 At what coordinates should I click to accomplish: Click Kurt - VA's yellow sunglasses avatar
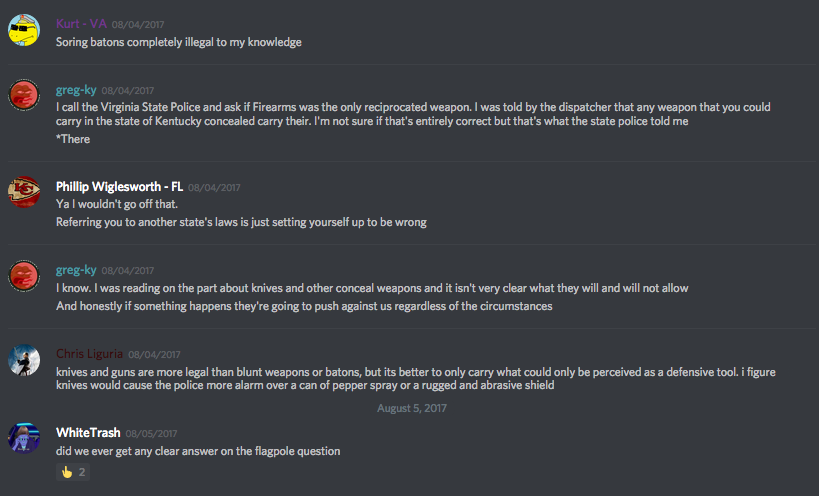click(x=24, y=31)
